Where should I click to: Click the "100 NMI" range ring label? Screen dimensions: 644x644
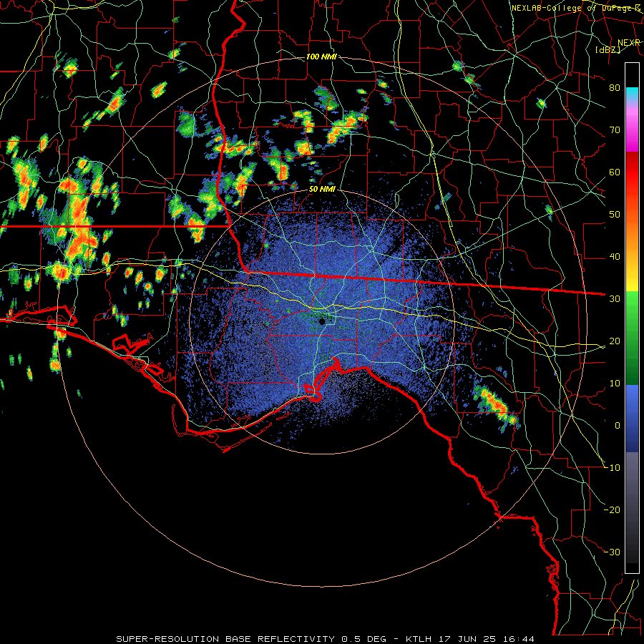pyautogui.click(x=321, y=57)
